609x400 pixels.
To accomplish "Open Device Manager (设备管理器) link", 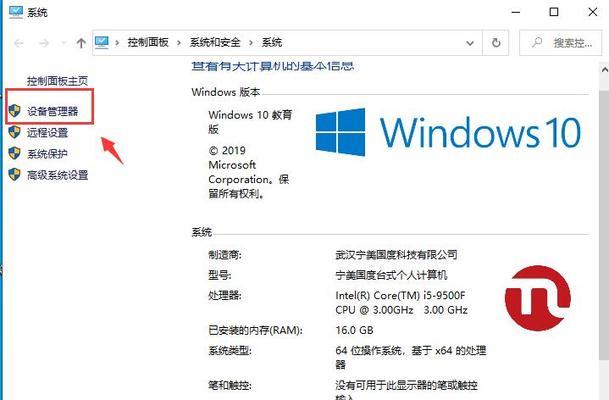I will click(52, 112).
